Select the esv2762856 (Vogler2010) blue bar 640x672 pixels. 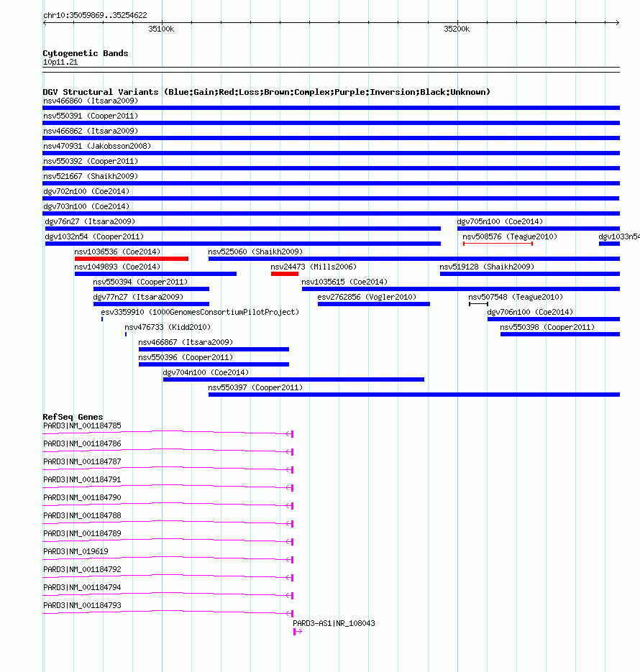click(374, 304)
